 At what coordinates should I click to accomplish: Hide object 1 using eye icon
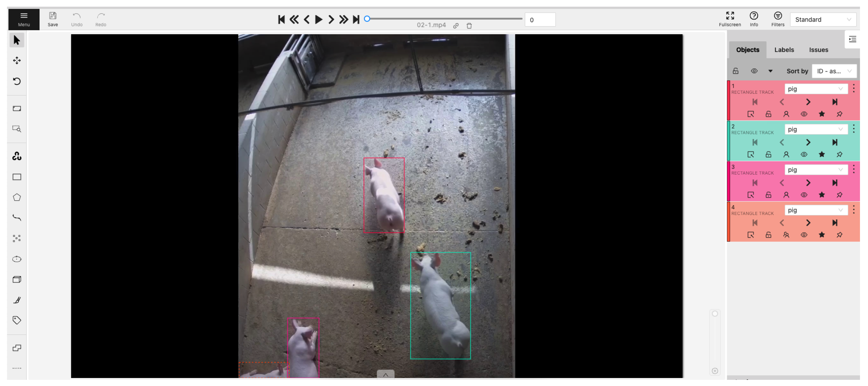coord(804,114)
